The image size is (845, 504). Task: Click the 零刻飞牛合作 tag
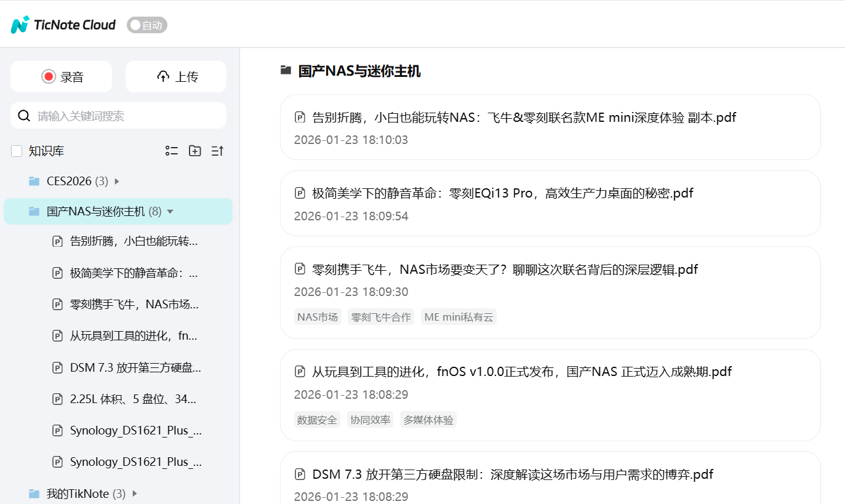381,317
